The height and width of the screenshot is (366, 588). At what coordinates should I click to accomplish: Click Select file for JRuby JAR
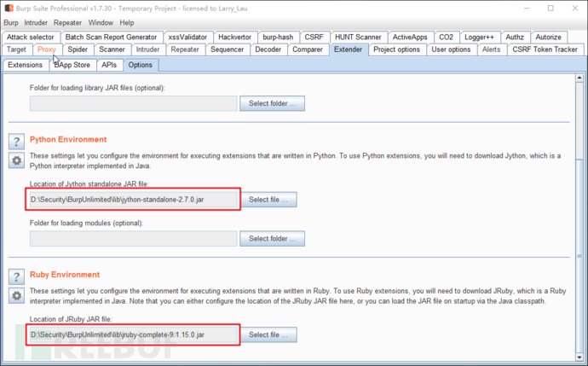268,334
